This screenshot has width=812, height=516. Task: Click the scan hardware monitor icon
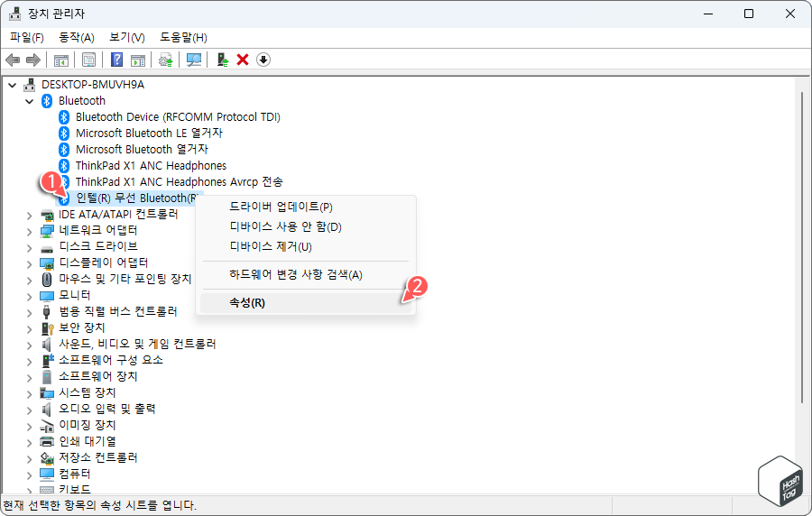tap(194, 60)
